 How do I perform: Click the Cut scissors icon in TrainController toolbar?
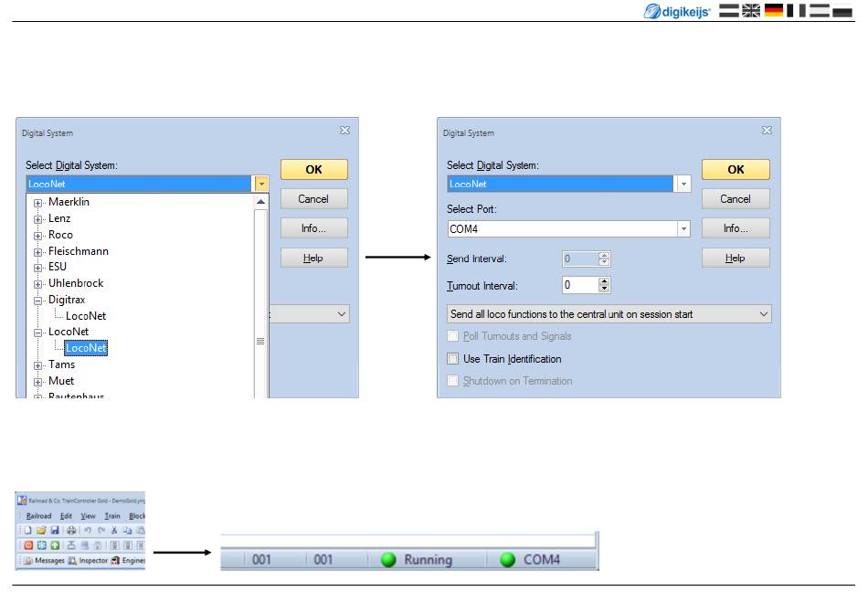[114, 530]
